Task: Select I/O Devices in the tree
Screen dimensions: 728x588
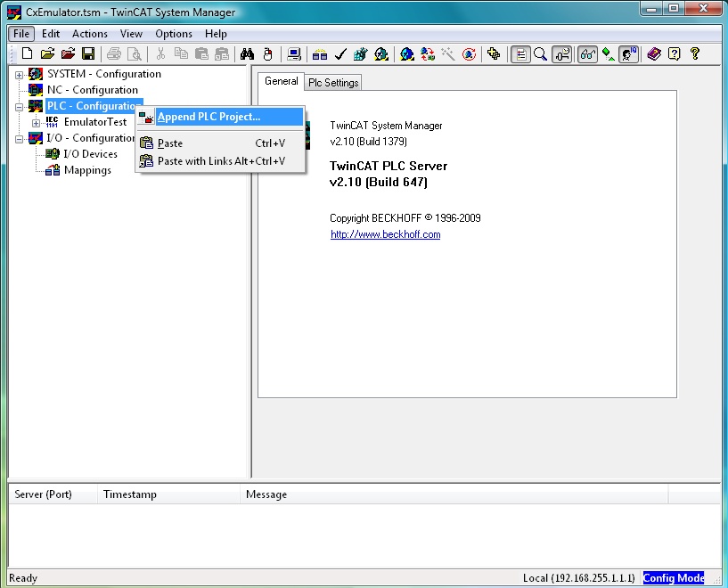Action: 90,154
